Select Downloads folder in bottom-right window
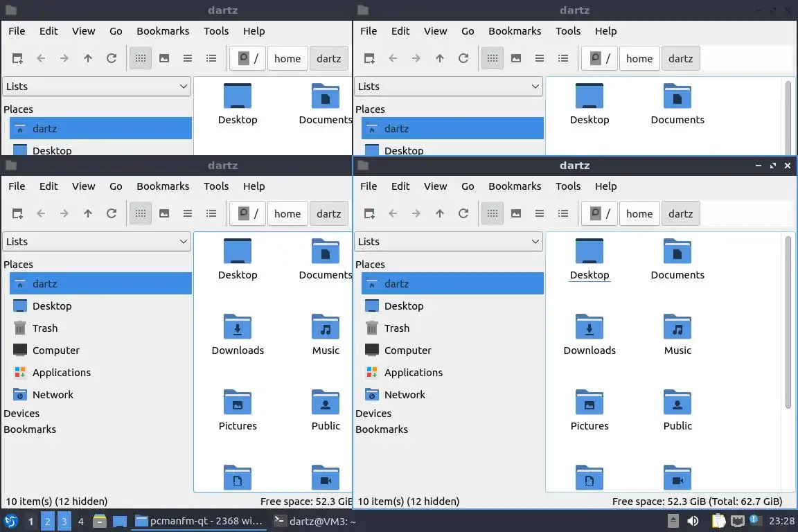This screenshot has height=532, width=798. click(589, 335)
